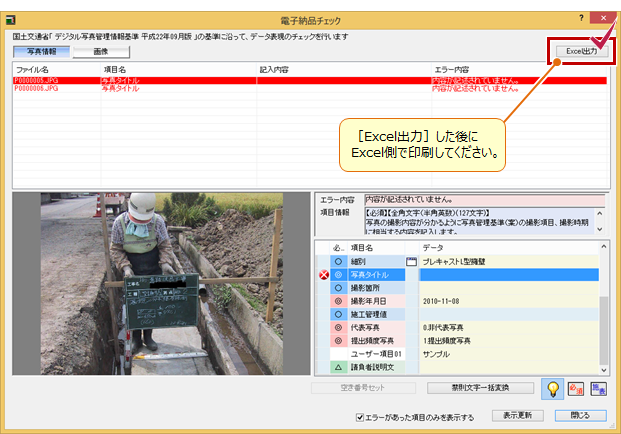
Task: Select the ユーザー項目01 item name
Action: tap(376, 354)
